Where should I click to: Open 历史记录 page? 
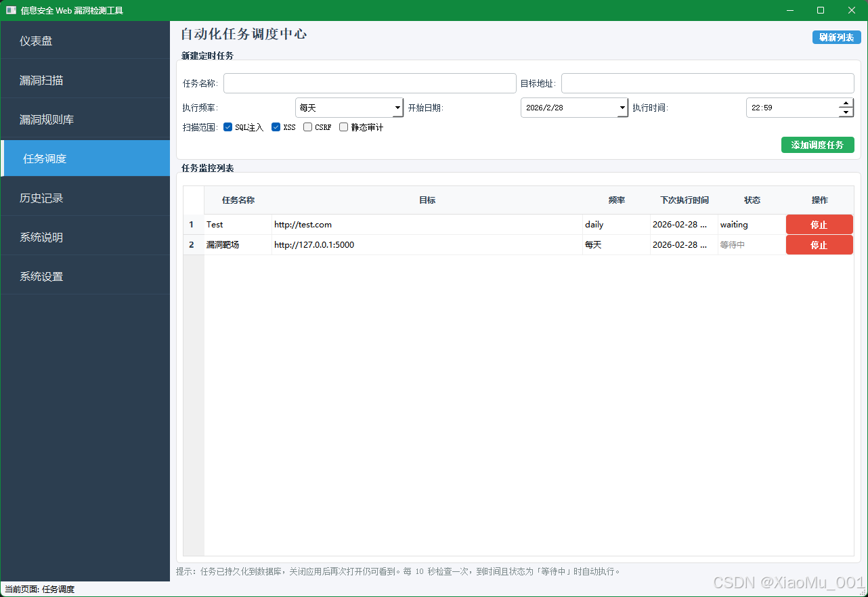click(x=85, y=198)
